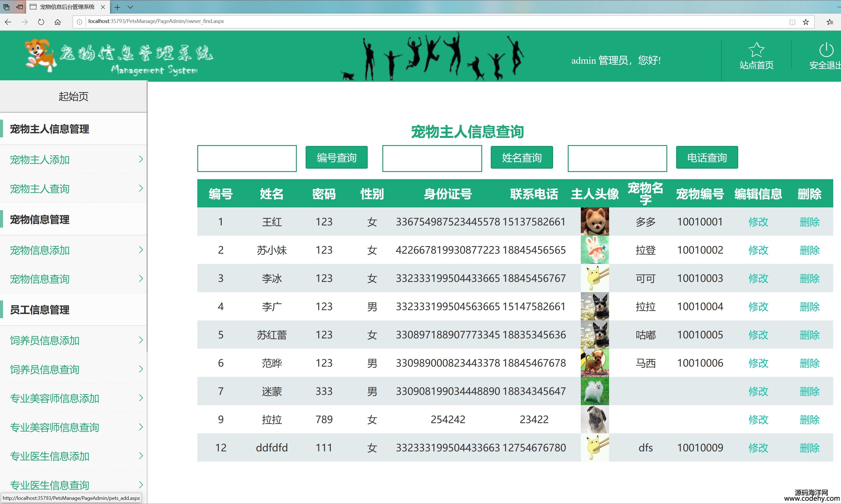Expand chevron beside 专业美容师信息添加
The width and height of the screenshot is (841, 504).
click(x=141, y=398)
